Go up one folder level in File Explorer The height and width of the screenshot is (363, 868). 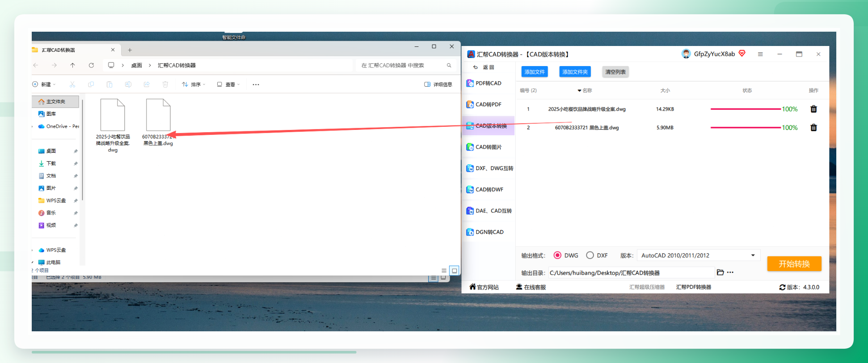[72, 65]
